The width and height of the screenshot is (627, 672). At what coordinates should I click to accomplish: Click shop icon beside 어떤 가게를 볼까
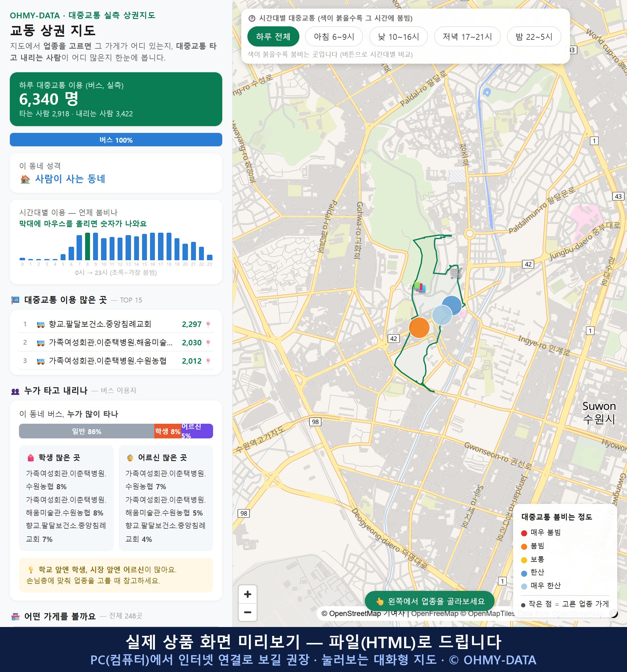16,617
